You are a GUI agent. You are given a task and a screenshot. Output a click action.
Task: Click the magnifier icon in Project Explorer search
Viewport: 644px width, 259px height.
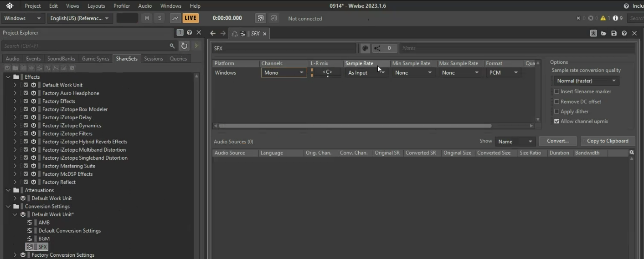172,46
